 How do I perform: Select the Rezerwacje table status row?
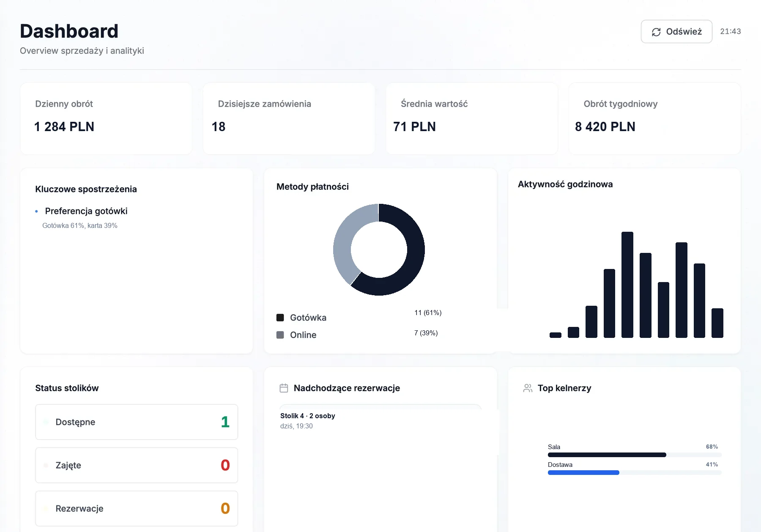[137, 508]
